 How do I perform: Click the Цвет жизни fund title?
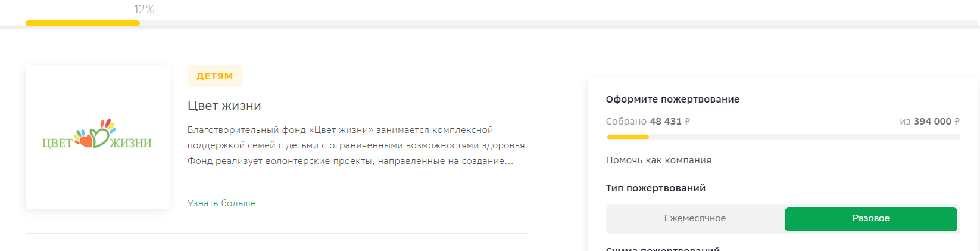tap(224, 106)
